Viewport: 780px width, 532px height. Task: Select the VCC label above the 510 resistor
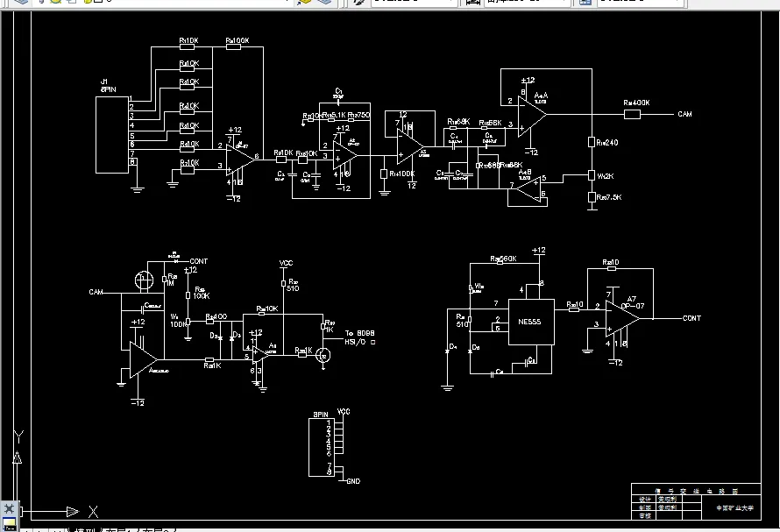click(x=286, y=263)
